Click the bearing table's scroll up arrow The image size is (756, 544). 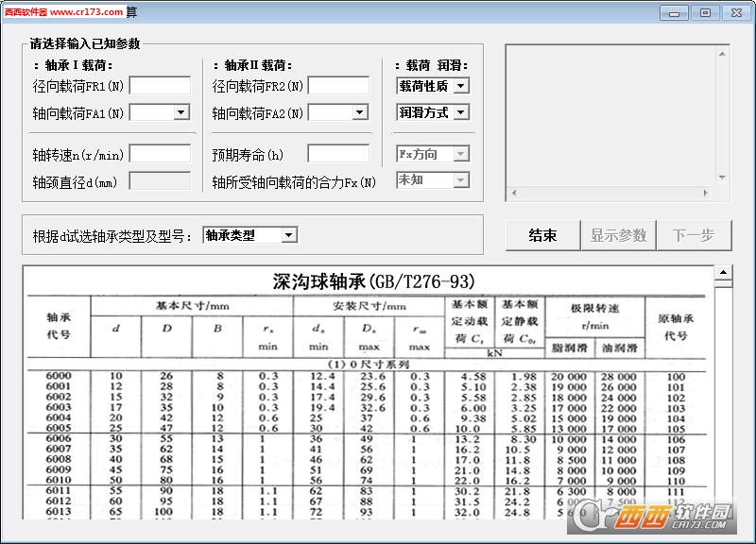(724, 275)
